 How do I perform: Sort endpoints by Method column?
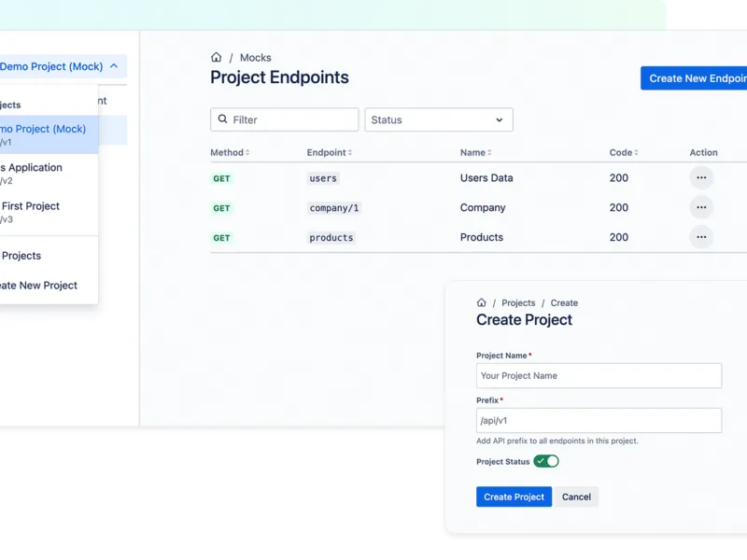[230, 153]
